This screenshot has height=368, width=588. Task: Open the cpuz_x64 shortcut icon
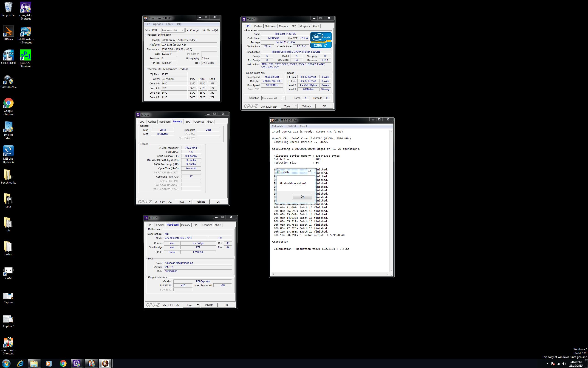[25, 11]
